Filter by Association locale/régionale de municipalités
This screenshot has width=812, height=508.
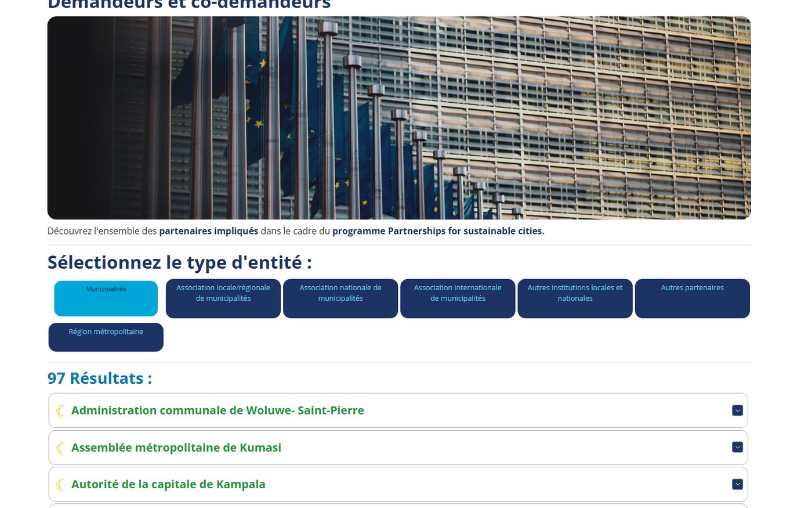(223, 298)
